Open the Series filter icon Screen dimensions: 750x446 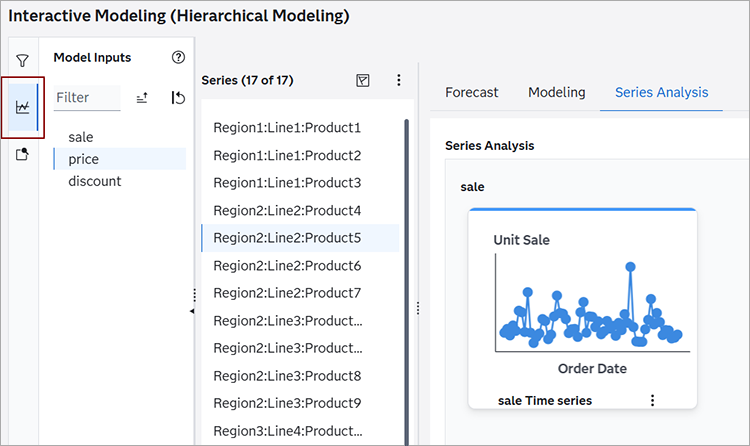point(363,80)
